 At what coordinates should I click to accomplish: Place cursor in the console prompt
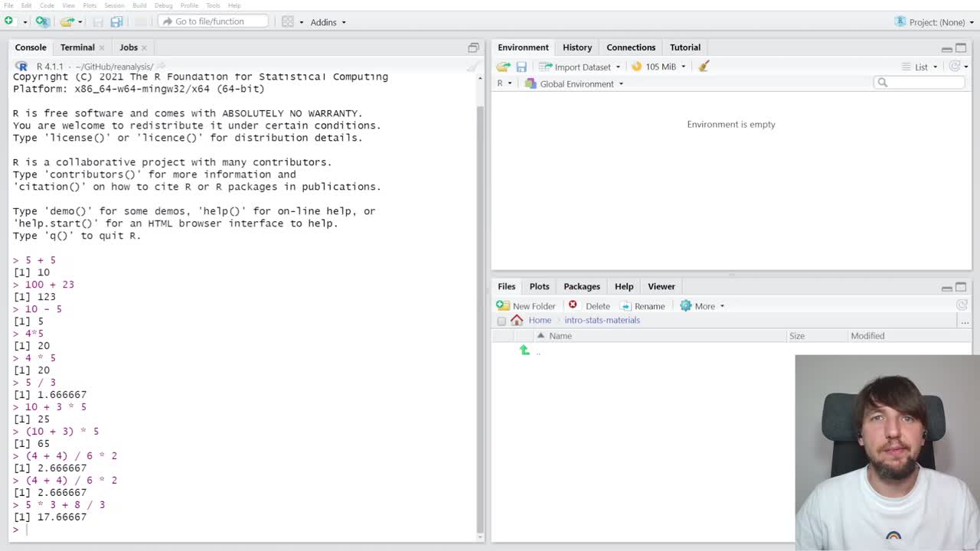[x=27, y=529]
